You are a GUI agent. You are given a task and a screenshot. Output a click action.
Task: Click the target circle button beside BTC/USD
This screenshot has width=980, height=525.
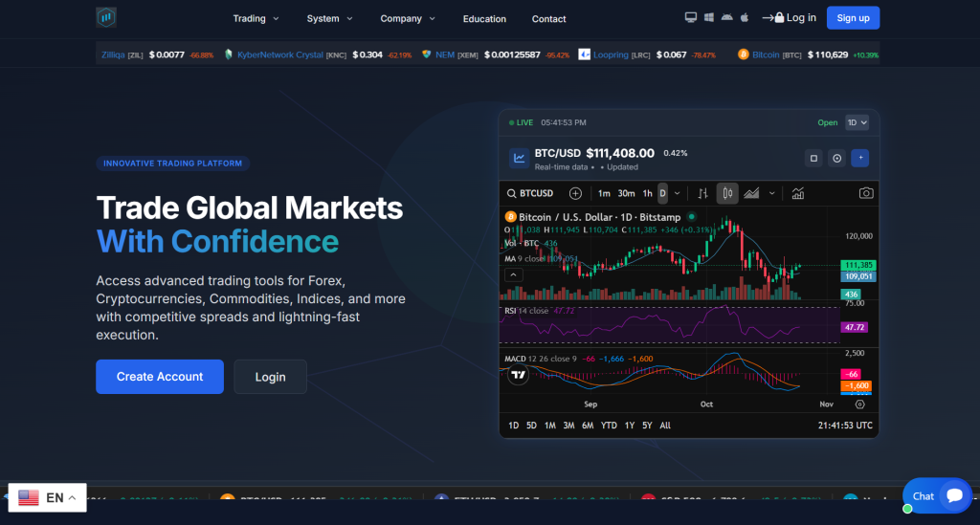(836, 158)
